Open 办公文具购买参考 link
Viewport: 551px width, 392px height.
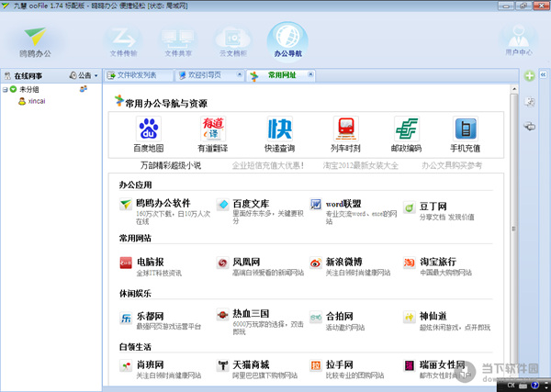tap(452, 165)
